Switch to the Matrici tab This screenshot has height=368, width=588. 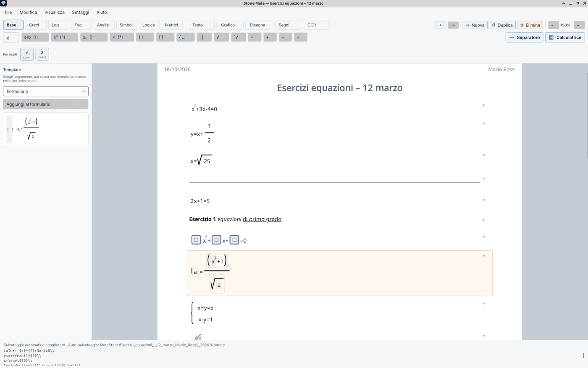click(172, 25)
